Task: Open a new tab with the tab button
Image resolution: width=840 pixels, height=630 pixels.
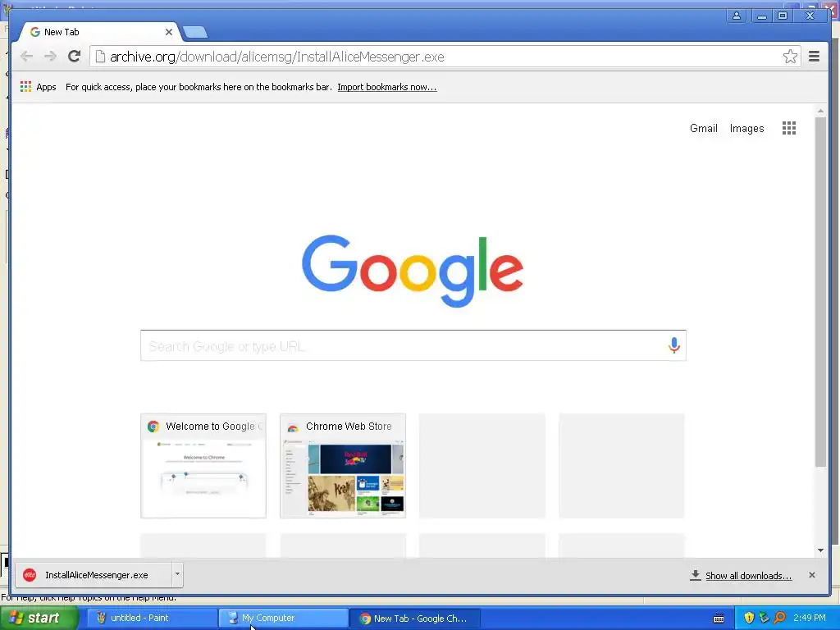Action: click(x=195, y=33)
